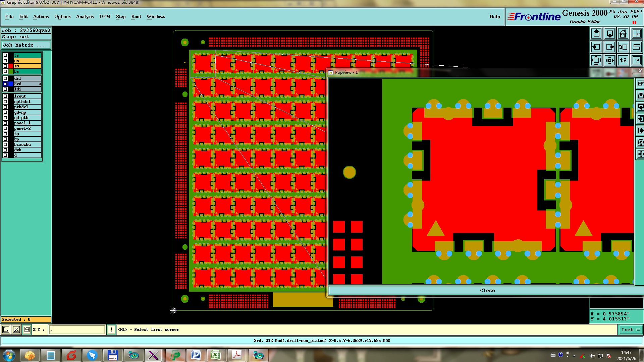Open the Actions menu

coord(41,16)
